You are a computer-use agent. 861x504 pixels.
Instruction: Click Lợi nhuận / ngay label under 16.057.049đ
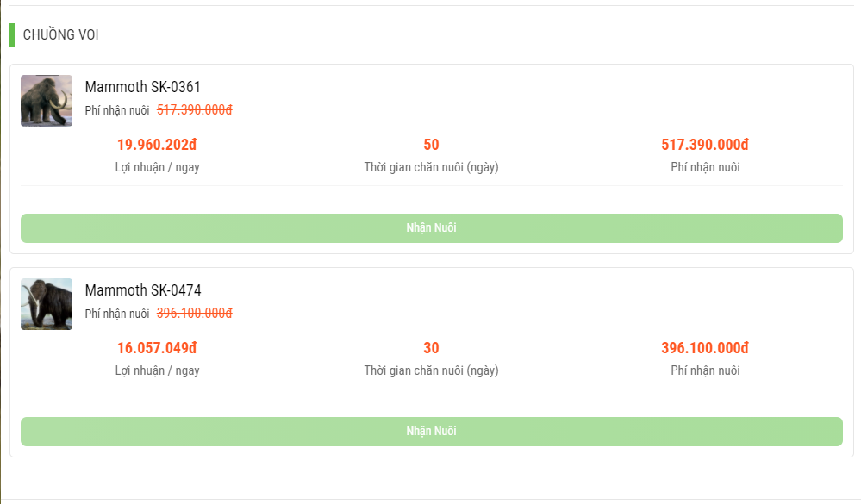pyautogui.click(x=157, y=370)
